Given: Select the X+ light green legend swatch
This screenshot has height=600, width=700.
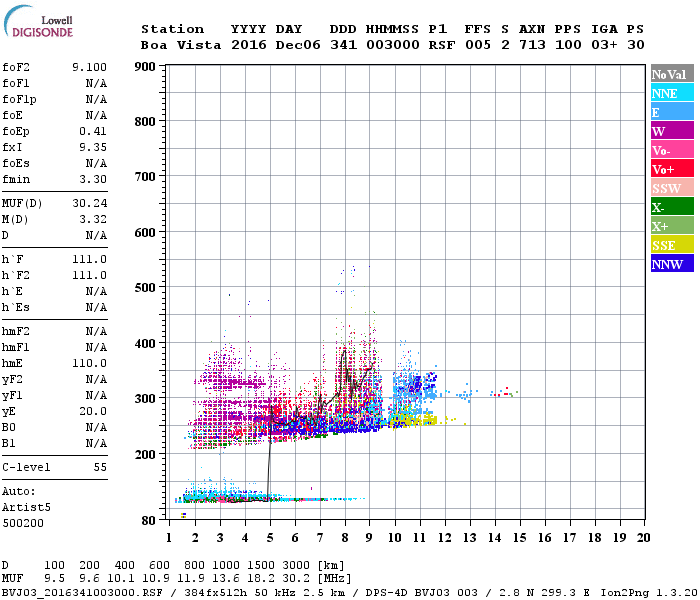Looking at the screenshot, I should tap(672, 226).
